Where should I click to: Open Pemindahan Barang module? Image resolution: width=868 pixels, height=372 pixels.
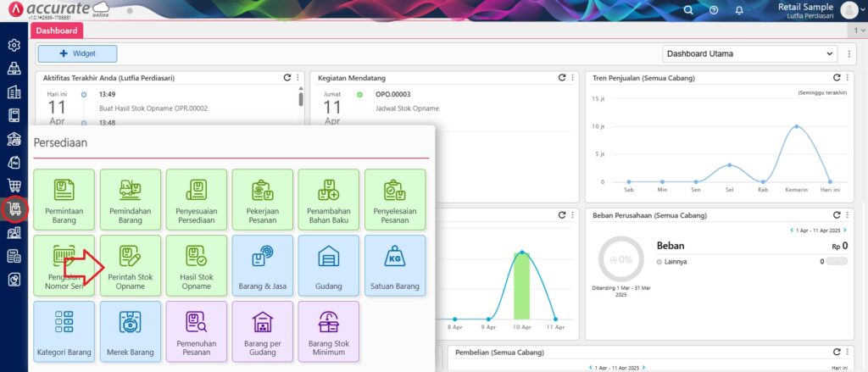point(131,200)
